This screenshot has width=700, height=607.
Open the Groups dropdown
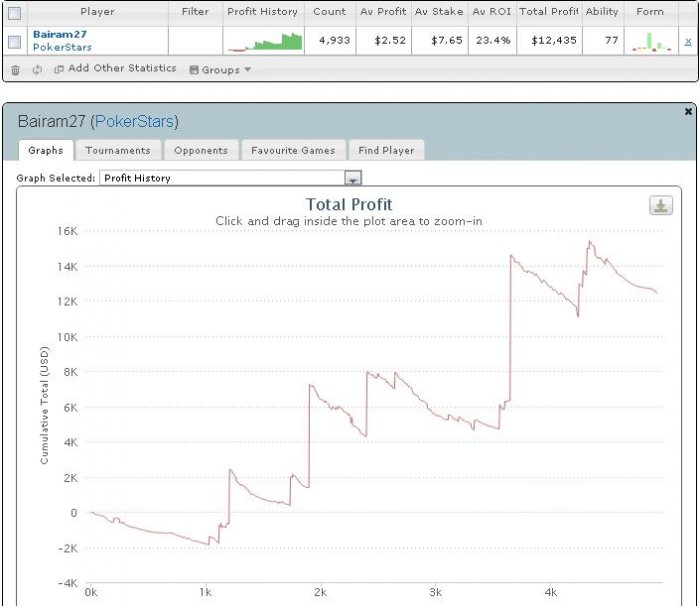[220, 70]
